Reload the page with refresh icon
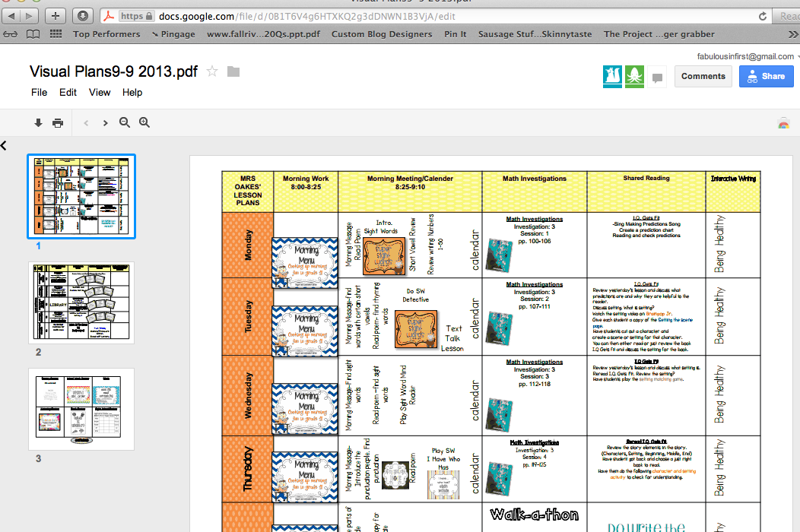The height and width of the screenshot is (532, 800). click(x=763, y=16)
